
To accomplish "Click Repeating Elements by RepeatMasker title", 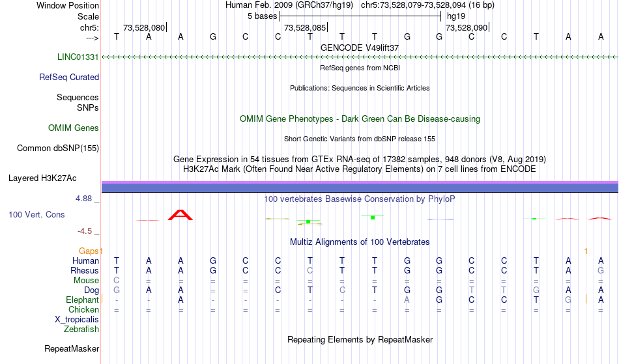I will coord(360,339).
